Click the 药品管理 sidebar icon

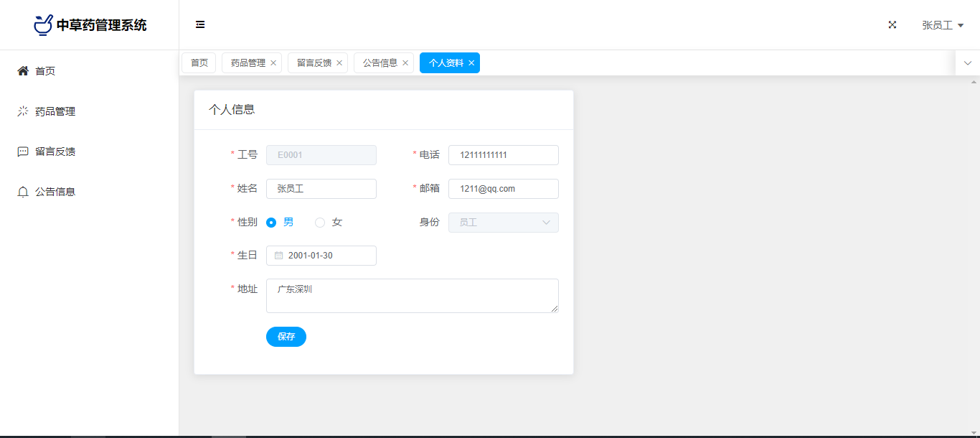23,111
